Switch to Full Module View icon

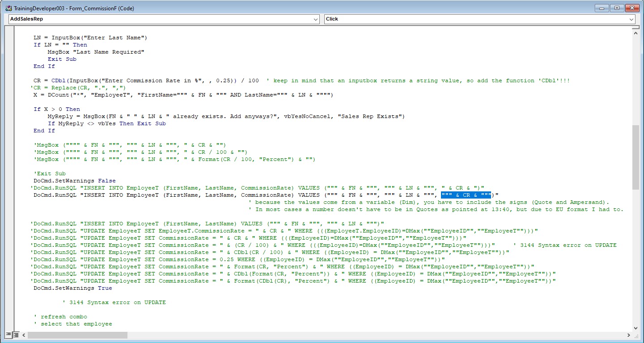16,335
